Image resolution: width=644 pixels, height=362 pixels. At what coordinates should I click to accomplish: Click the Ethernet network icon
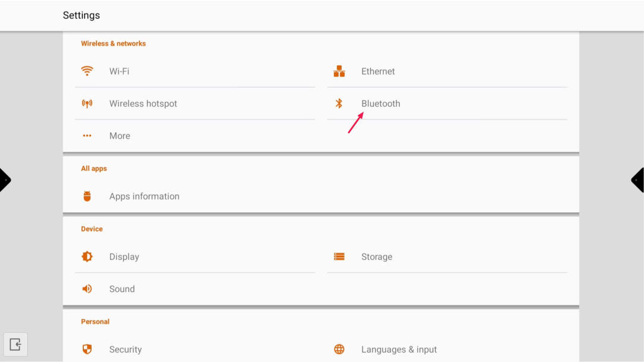pos(339,71)
